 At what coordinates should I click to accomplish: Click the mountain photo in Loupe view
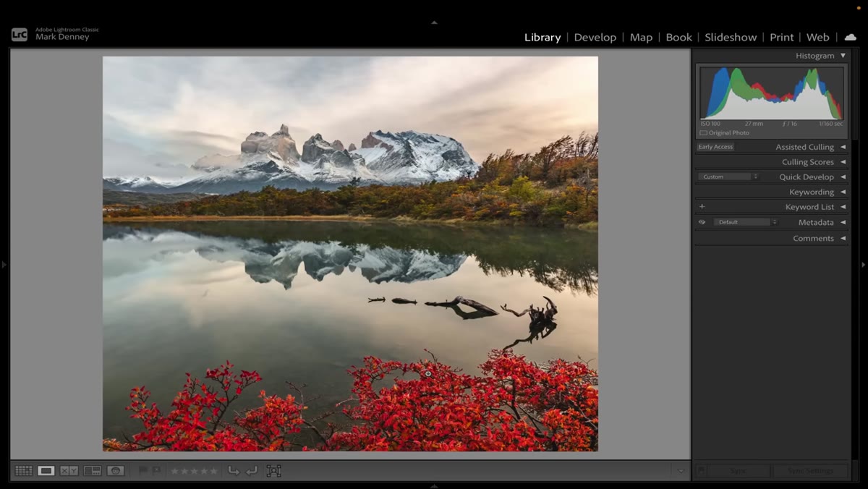[350, 254]
